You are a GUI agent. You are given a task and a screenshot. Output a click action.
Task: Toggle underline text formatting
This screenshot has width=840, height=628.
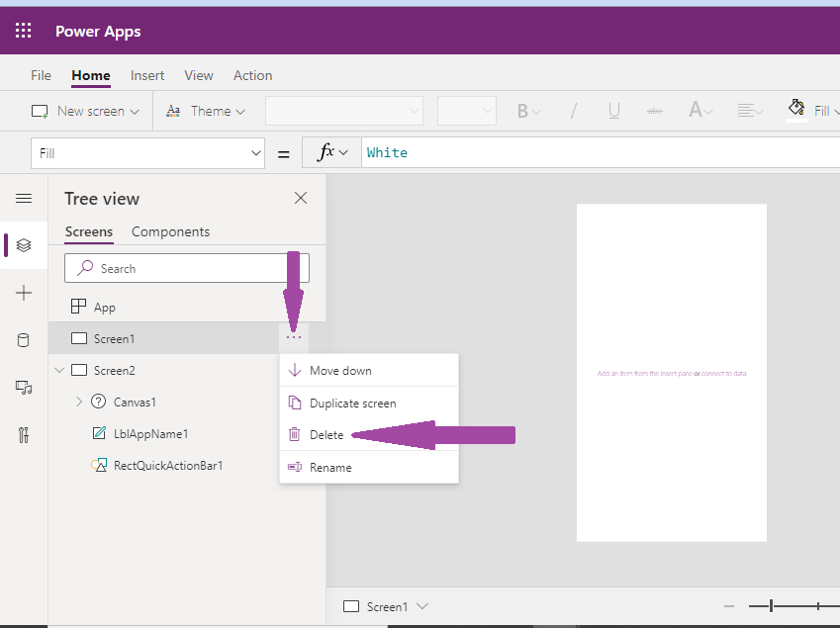click(x=613, y=110)
